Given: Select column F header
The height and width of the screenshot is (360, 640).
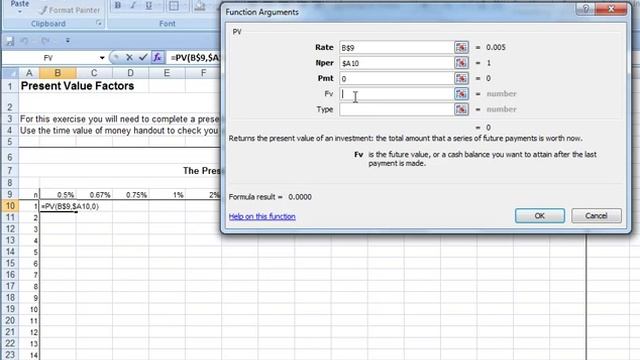Looking at the screenshot, I should click(203, 73).
